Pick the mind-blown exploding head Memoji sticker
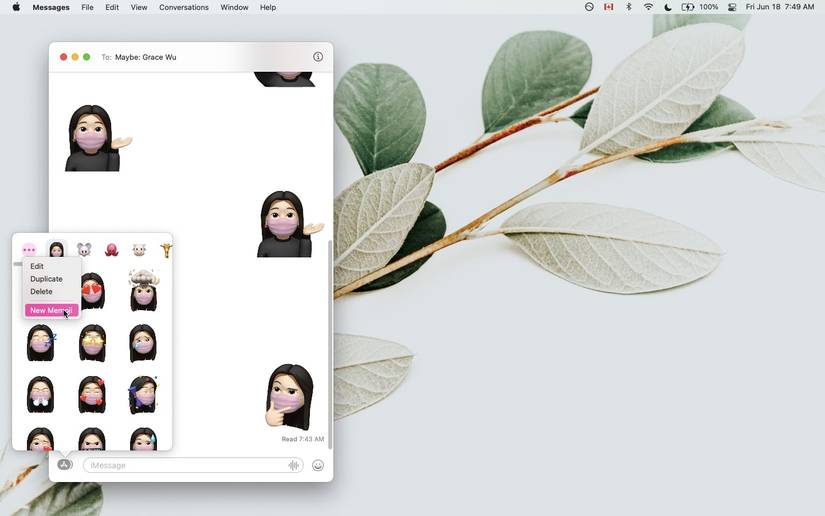The height and width of the screenshot is (516, 825). tap(144, 290)
